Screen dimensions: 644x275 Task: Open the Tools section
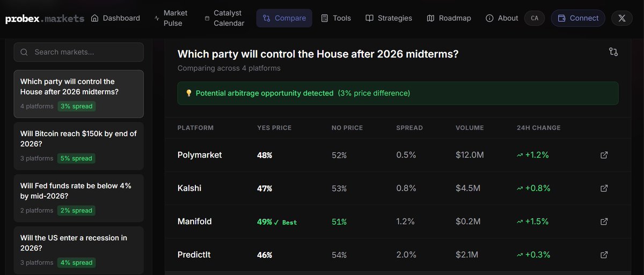coord(336,18)
